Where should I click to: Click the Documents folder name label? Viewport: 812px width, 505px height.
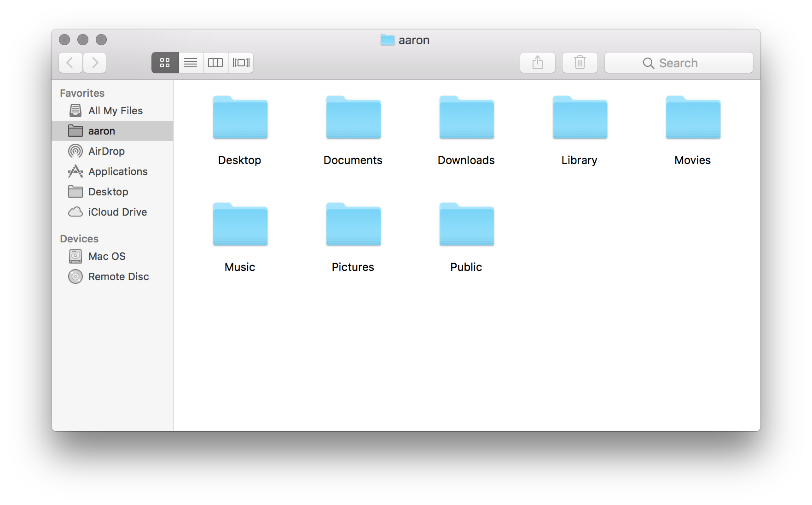pos(353,160)
